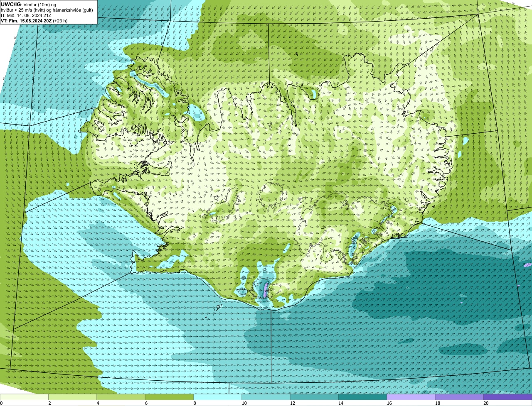Click the 10–12 m/s turquoise legend swatch
Screen dimensions: 532x406
pos(266,397)
